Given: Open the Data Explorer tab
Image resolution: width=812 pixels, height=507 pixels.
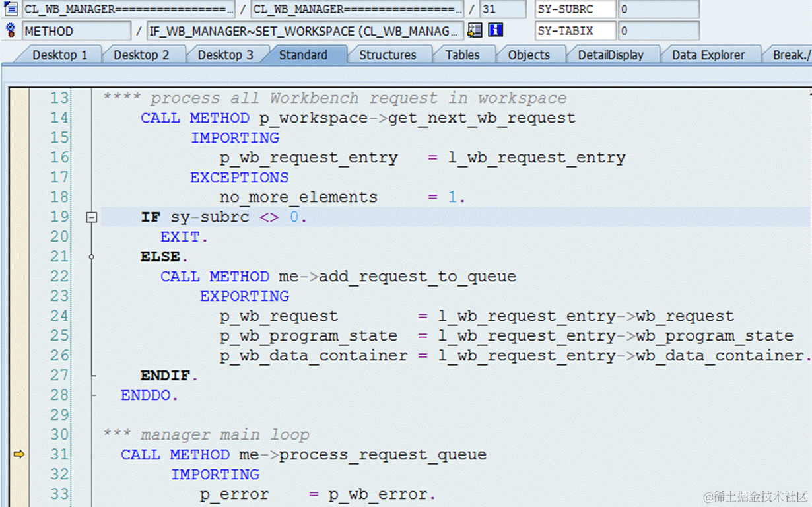Looking at the screenshot, I should 708,55.
